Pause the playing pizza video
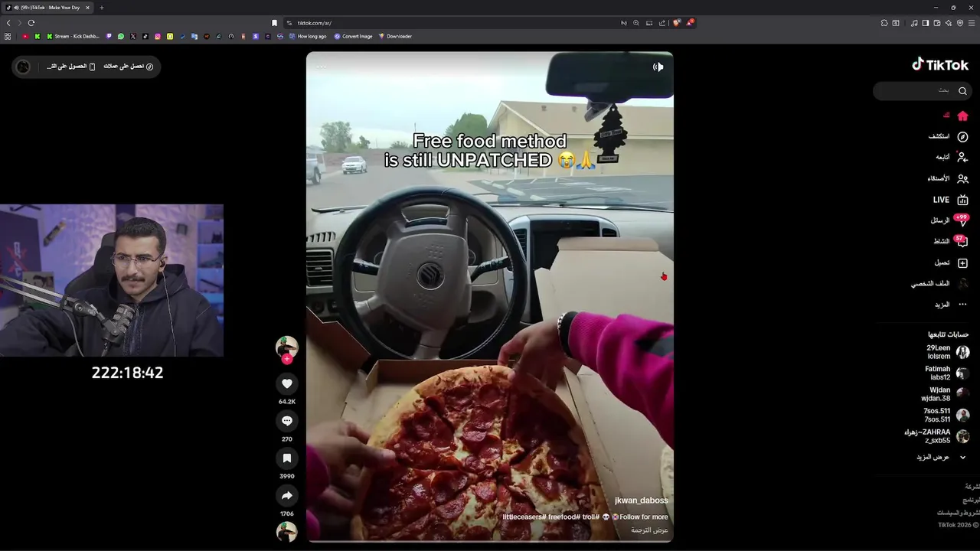This screenshot has width=980, height=551. (x=490, y=297)
